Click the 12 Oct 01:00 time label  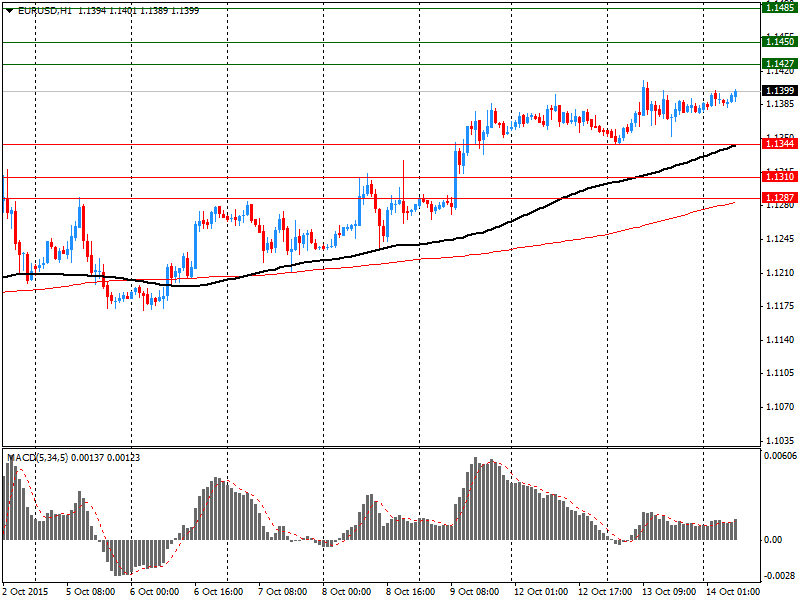point(541,592)
